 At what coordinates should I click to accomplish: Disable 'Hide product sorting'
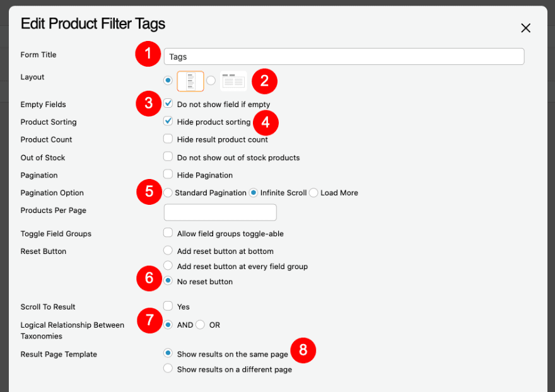point(168,122)
